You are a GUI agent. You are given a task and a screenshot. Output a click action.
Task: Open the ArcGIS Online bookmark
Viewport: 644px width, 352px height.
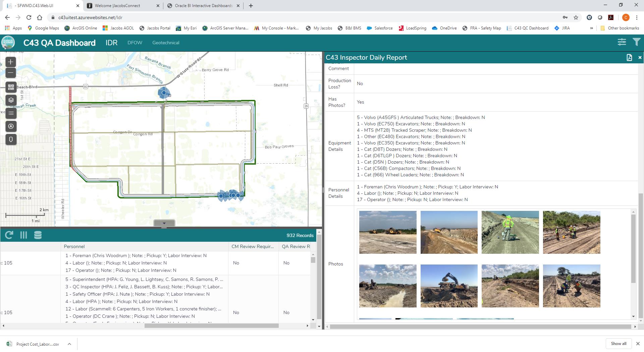coord(81,28)
